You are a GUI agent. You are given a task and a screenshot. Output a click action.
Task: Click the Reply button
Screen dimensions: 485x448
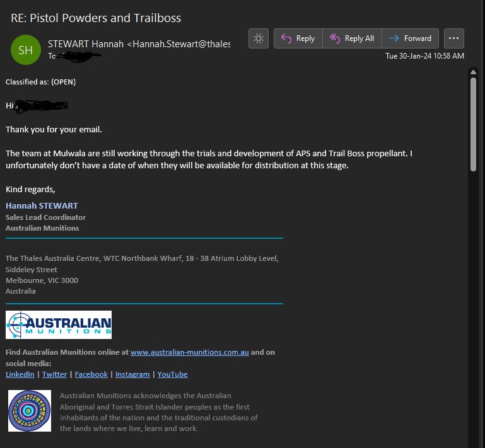click(x=298, y=38)
